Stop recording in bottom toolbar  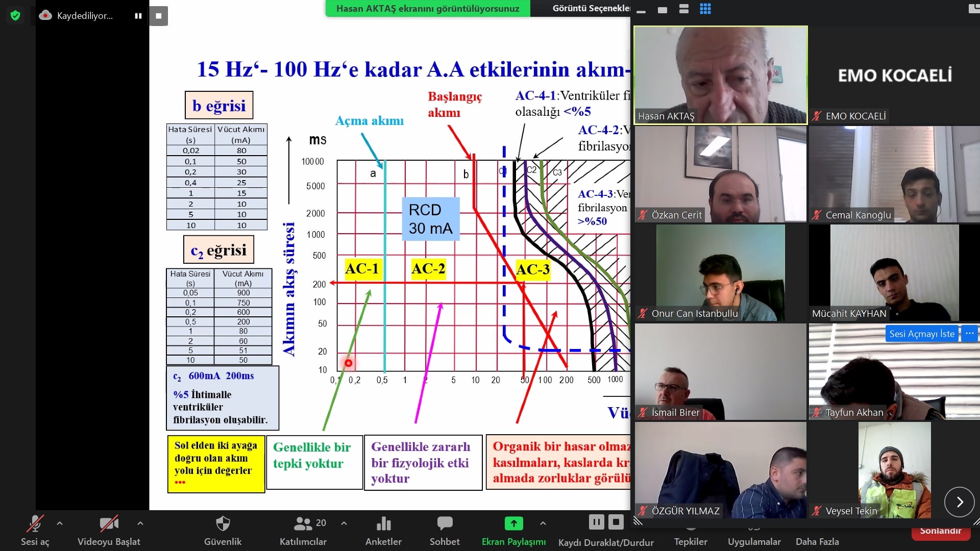click(x=617, y=522)
